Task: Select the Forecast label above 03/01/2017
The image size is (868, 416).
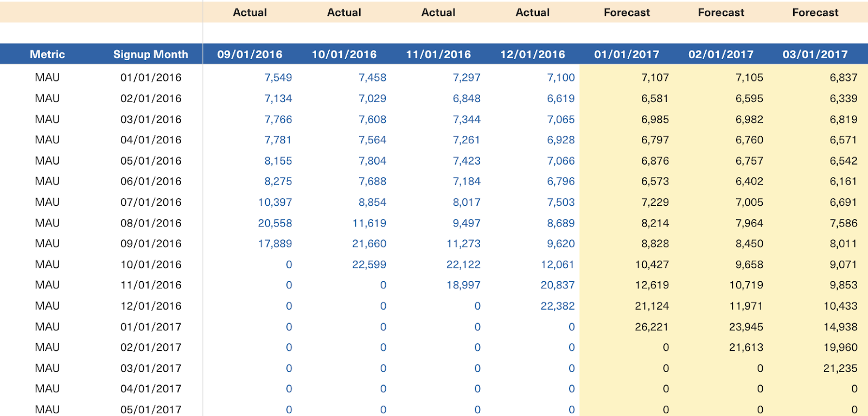Action: [815, 12]
